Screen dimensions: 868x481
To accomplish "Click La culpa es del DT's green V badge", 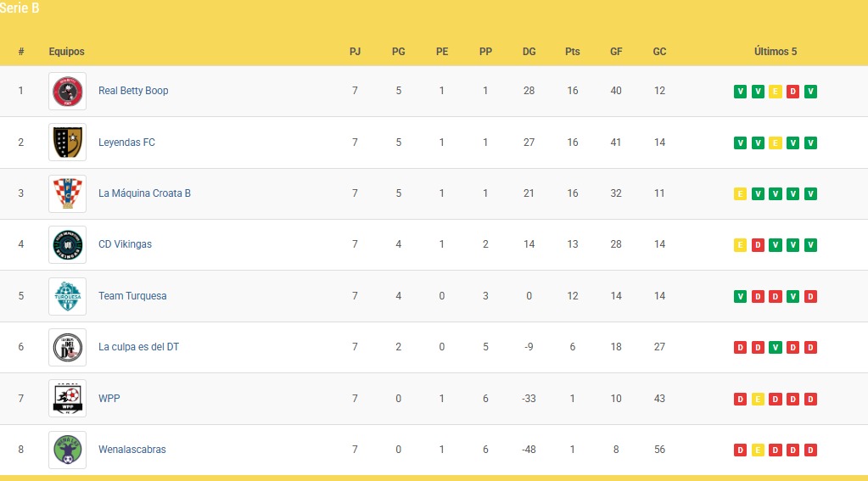I will point(775,348).
